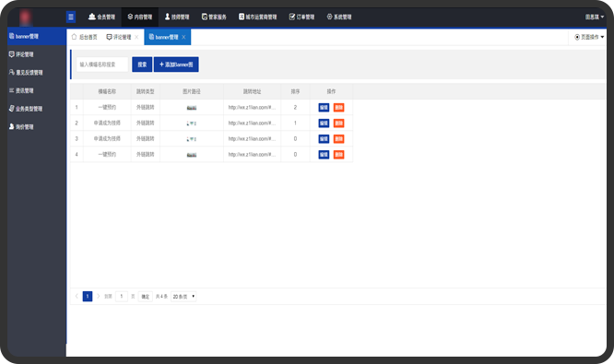
Task: Open the 页面操作 dropdown
Action: pos(589,37)
